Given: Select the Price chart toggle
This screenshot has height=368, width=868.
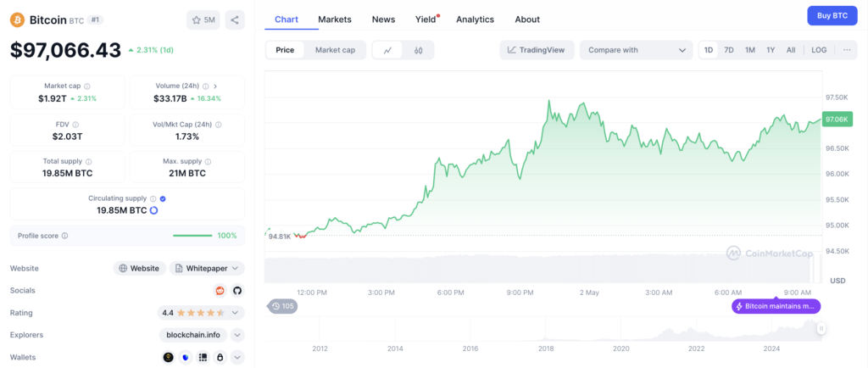Looking at the screenshot, I should pos(285,50).
